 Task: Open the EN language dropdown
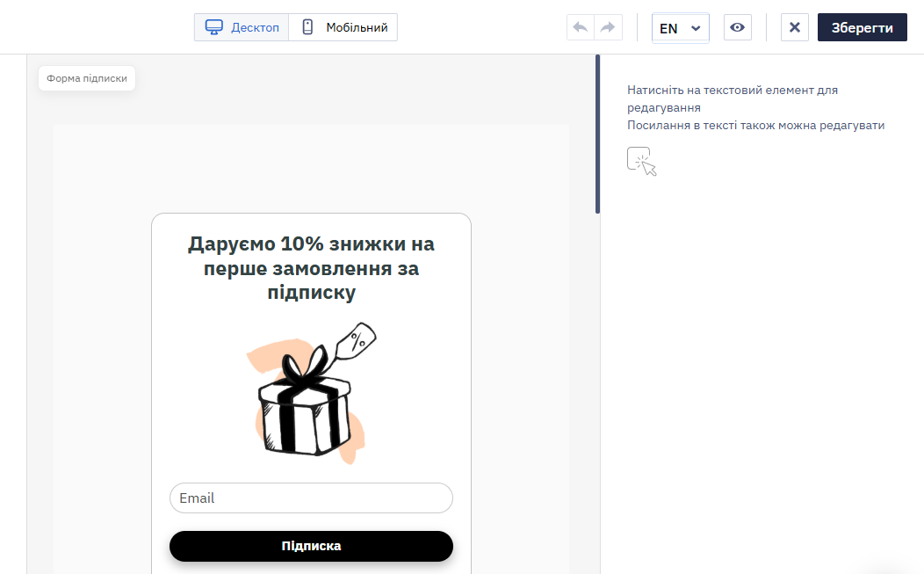pos(680,28)
